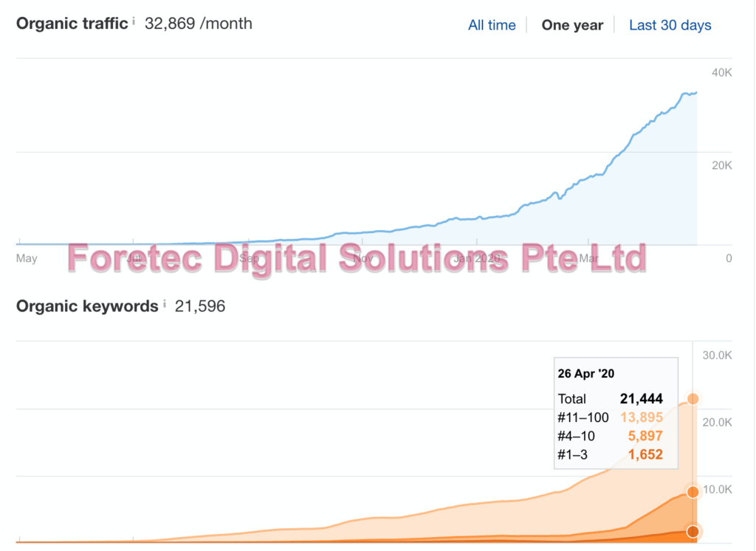Click the 26 Apr '20 tooltip header
This screenshot has height=551, width=756.
(x=585, y=373)
